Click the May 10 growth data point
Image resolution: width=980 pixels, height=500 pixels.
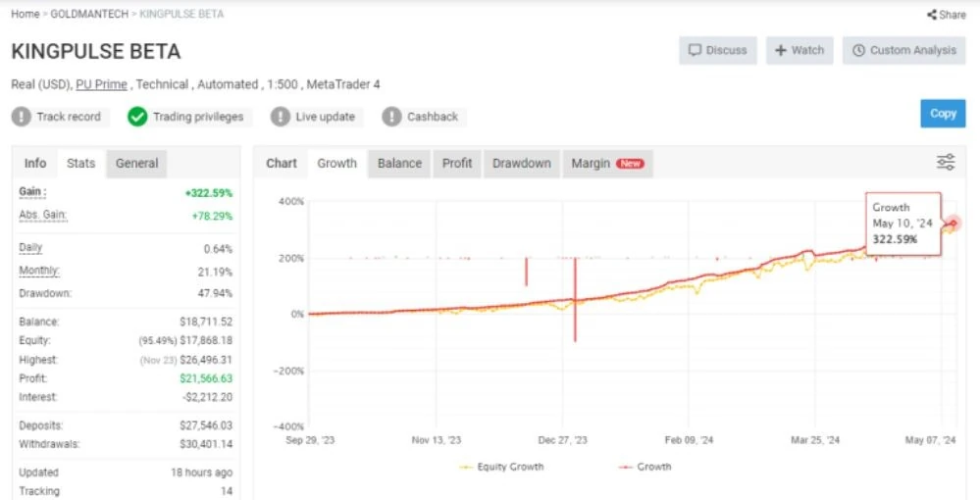pos(954,224)
